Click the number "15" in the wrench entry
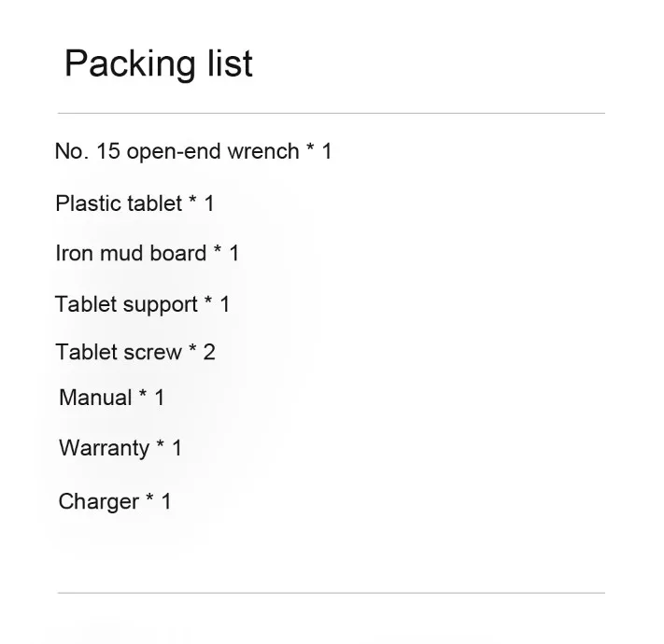The image size is (664, 644). (x=108, y=151)
